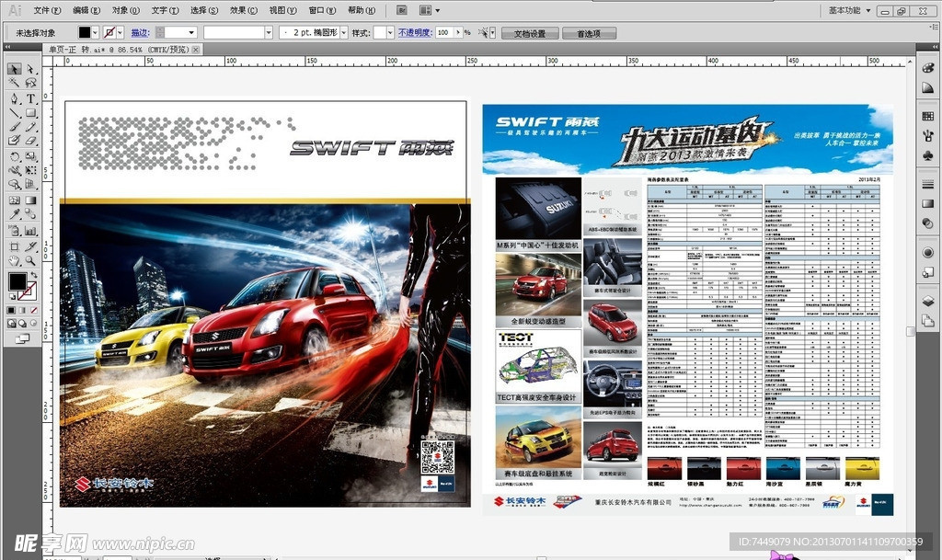The image size is (942, 560).
Task: Select the Hand tool
Action: click(x=14, y=261)
